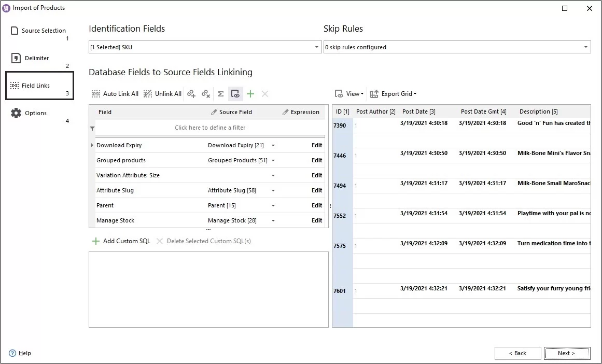
Task: Click the Auto Link All icon
Action: (x=95, y=94)
